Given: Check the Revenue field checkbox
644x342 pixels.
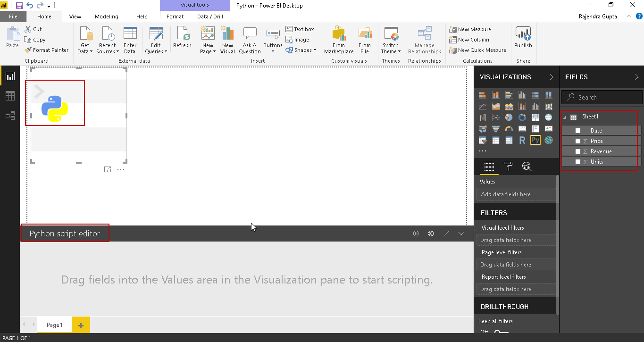Looking at the screenshot, I should 578,151.
